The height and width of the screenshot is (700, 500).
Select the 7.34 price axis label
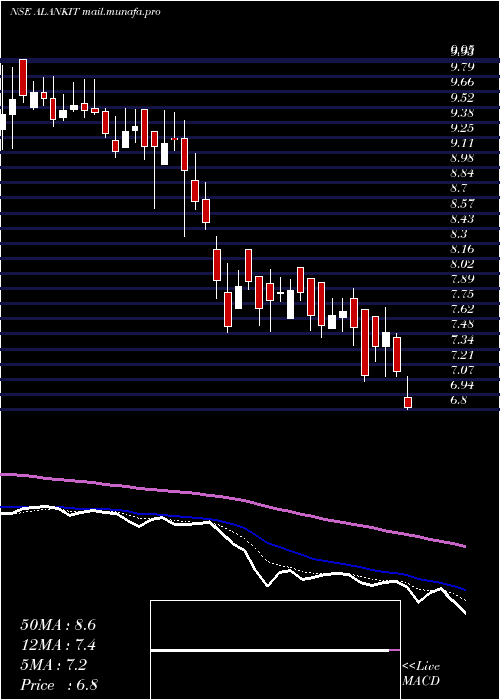tap(462, 341)
